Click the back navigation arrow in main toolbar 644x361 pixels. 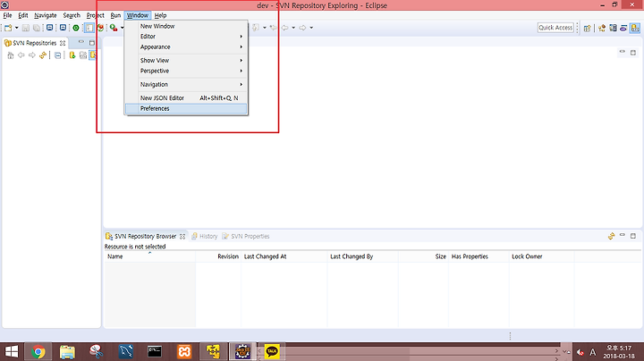284,28
